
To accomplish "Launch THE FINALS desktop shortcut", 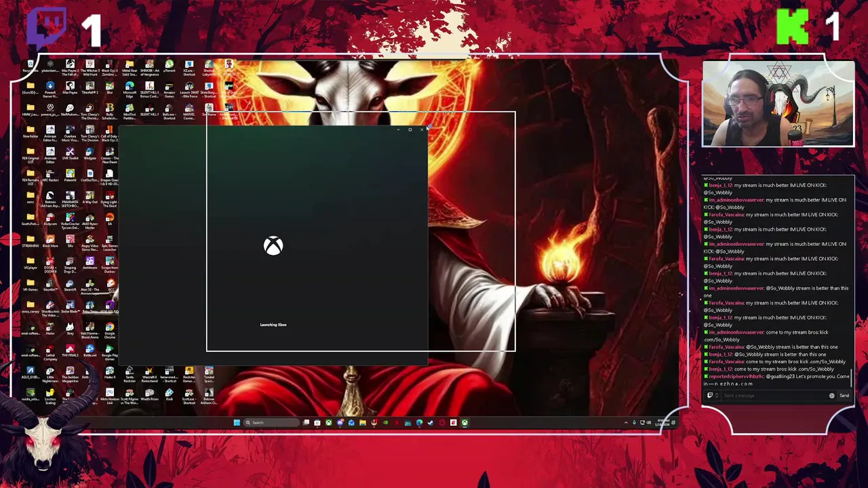I will tap(70, 351).
